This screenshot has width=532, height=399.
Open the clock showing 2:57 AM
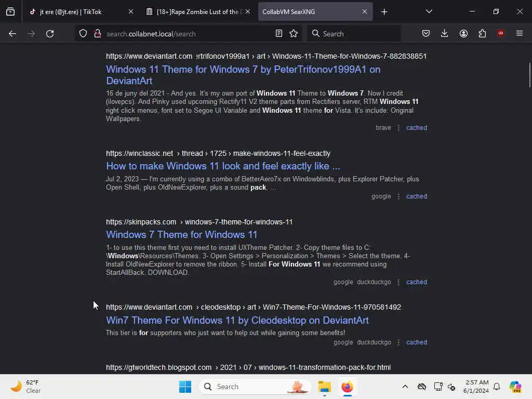tap(476, 387)
